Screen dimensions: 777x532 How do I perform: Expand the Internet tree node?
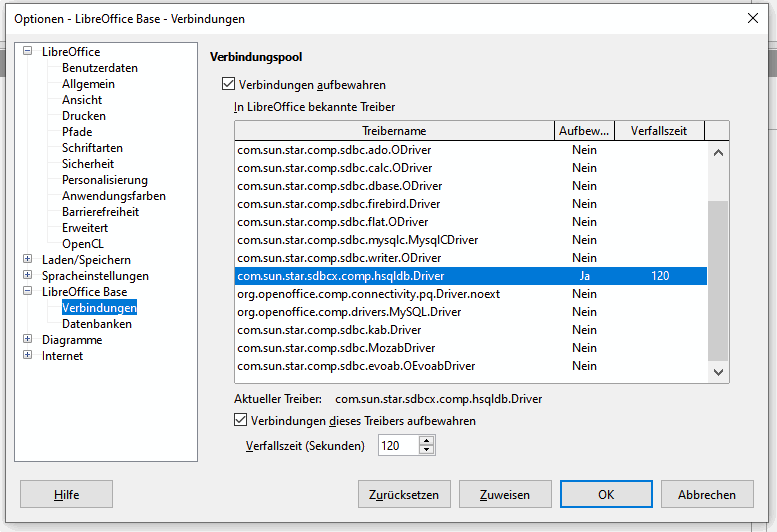[x=28, y=355]
